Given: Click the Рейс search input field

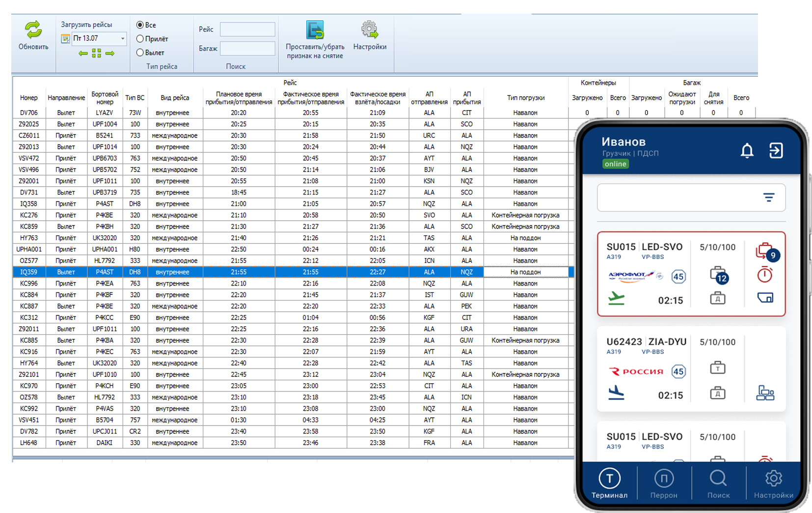Looking at the screenshot, I should click(x=247, y=29).
